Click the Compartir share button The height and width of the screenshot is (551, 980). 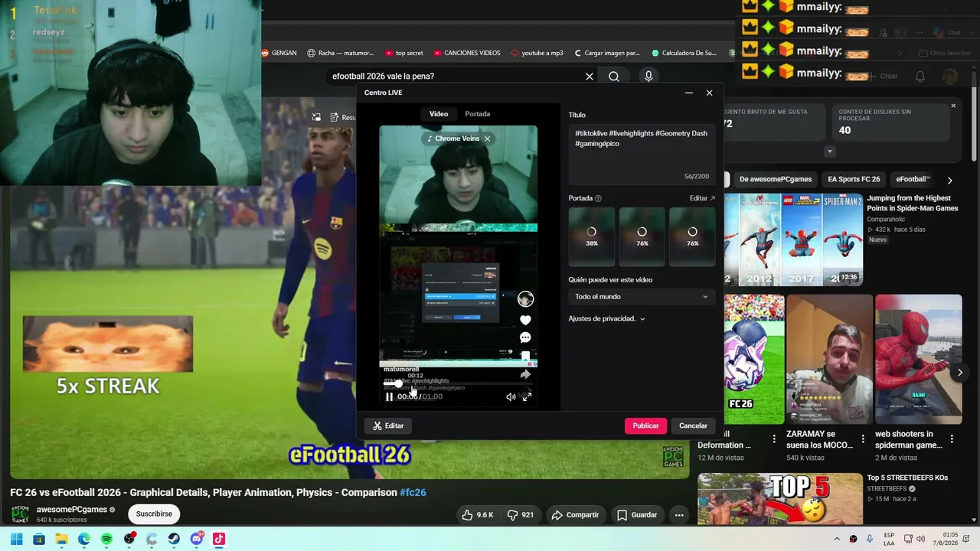[575, 515]
